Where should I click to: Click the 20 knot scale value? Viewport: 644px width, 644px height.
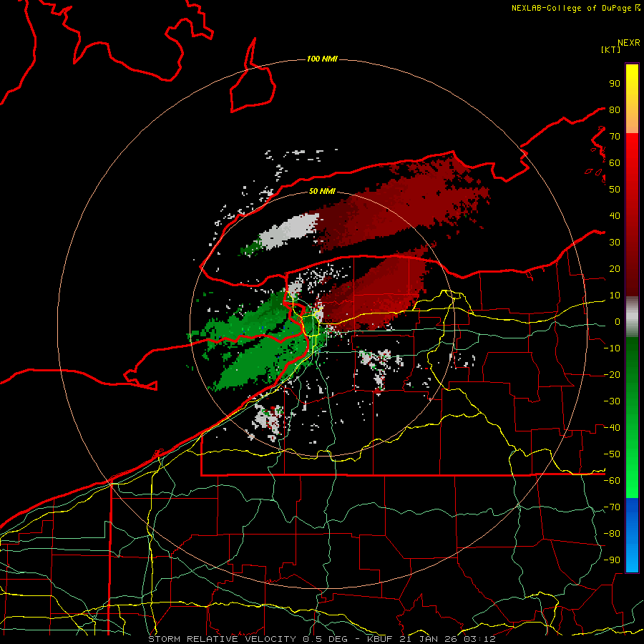(615, 268)
